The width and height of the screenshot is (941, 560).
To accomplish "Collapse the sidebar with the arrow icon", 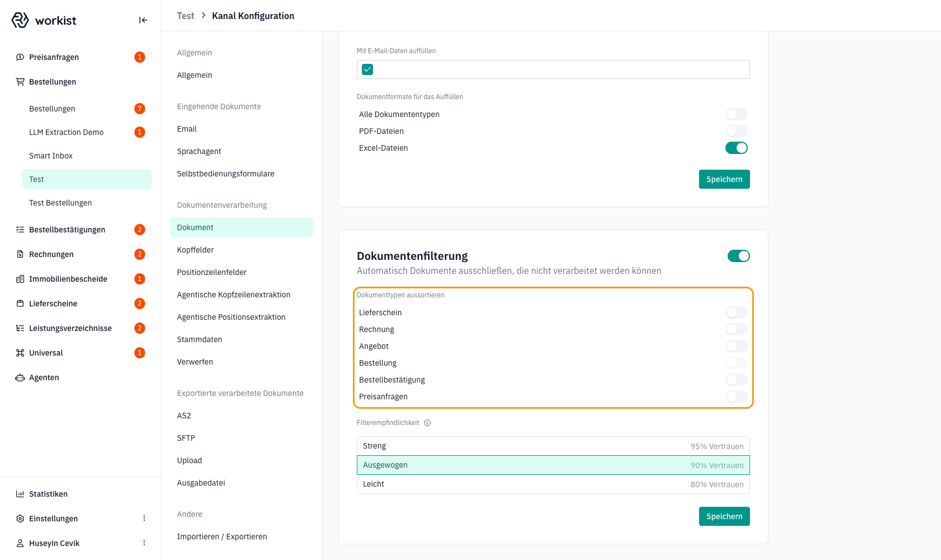I will 143,20.
